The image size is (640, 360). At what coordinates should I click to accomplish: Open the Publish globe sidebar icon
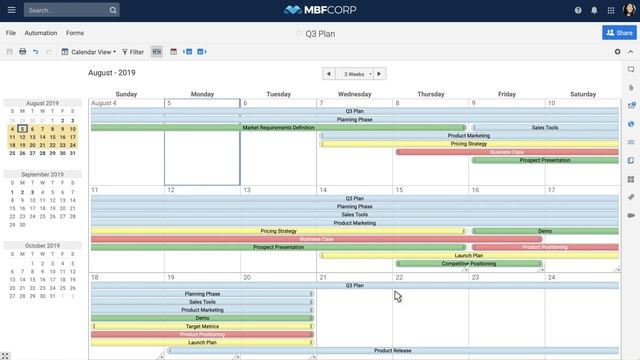click(x=631, y=124)
